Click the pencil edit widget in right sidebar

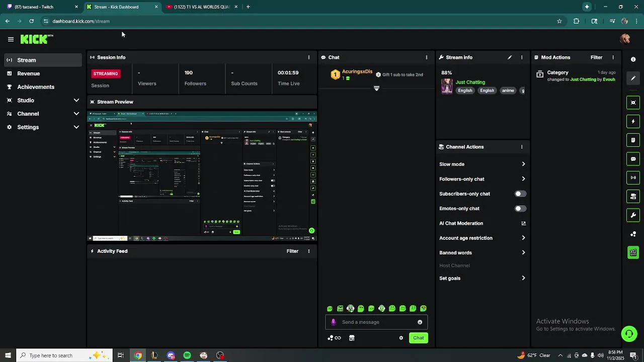(633, 78)
